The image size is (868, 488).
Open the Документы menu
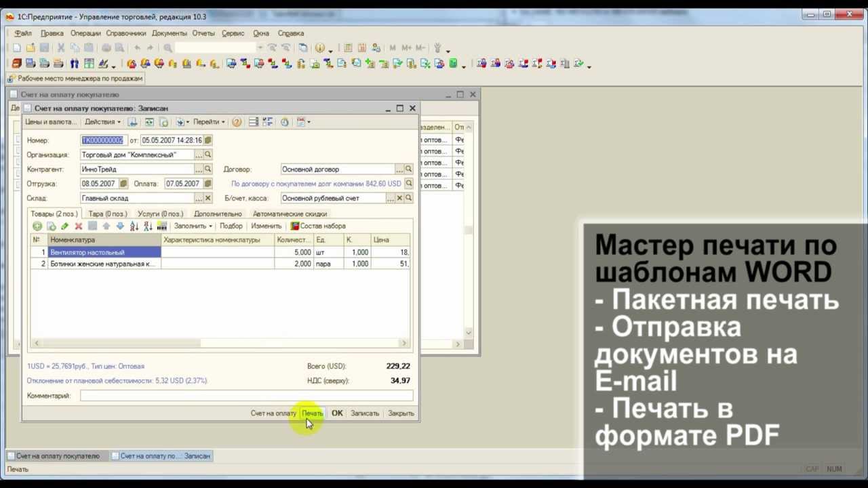[170, 33]
